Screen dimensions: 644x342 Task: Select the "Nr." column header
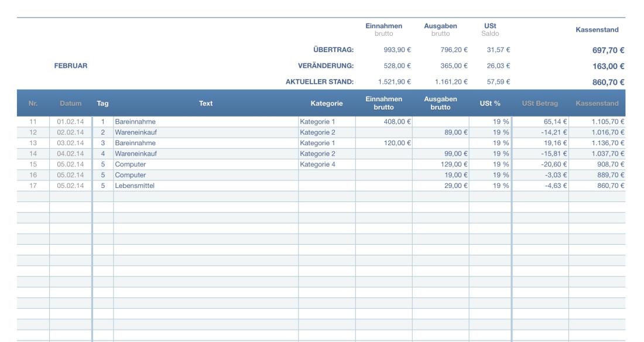[34, 103]
